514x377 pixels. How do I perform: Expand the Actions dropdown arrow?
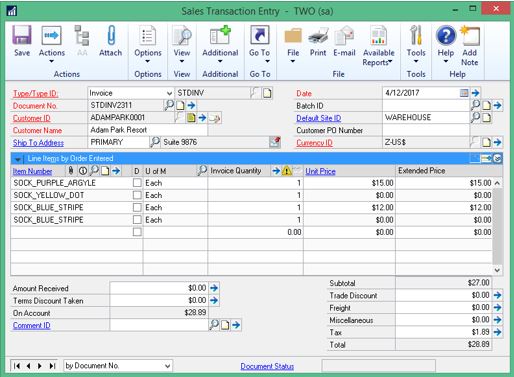click(x=51, y=61)
